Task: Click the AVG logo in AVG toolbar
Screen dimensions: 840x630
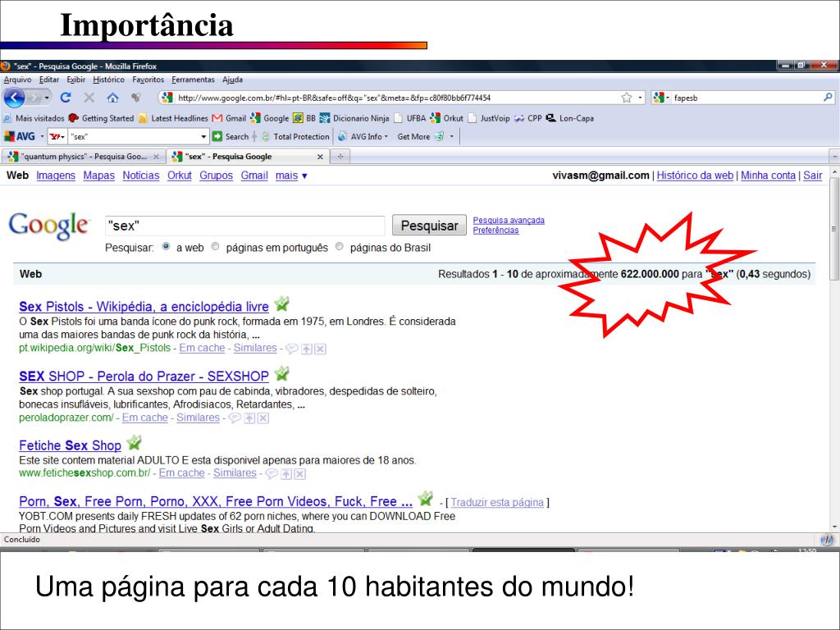Action: 20,137
